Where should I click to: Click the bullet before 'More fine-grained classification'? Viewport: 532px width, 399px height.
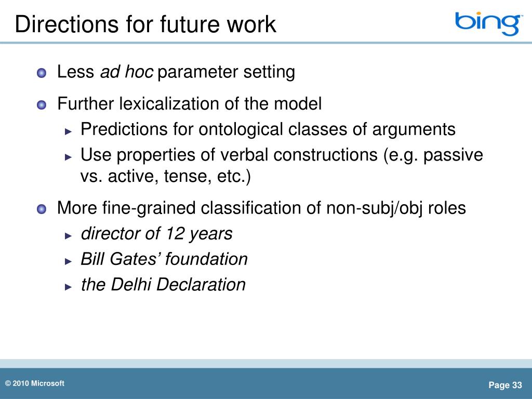pyautogui.click(x=42, y=209)
